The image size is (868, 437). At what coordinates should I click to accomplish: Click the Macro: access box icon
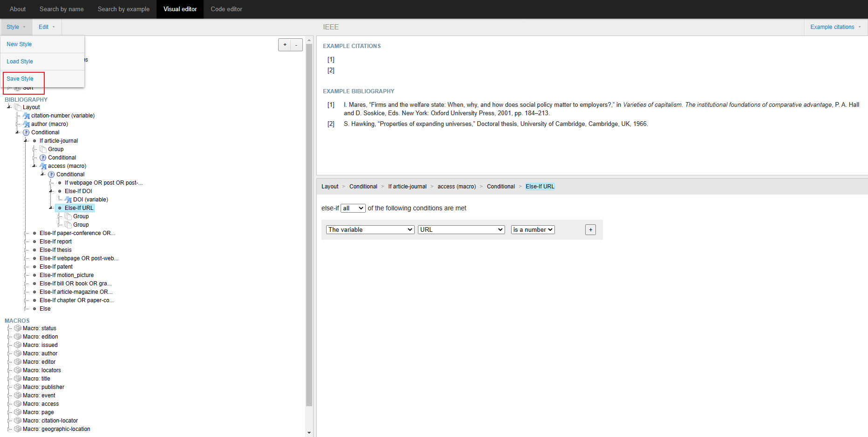(x=18, y=404)
